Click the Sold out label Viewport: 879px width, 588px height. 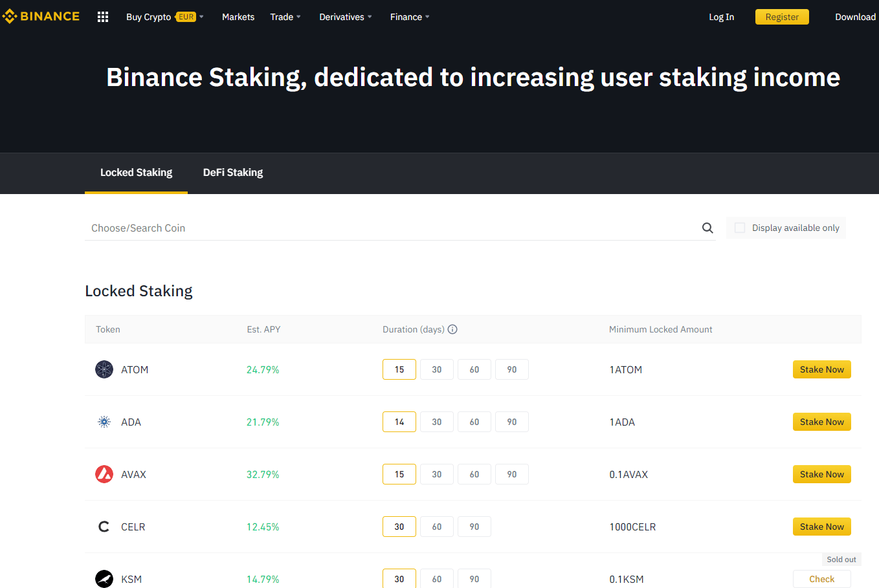coord(841,560)
